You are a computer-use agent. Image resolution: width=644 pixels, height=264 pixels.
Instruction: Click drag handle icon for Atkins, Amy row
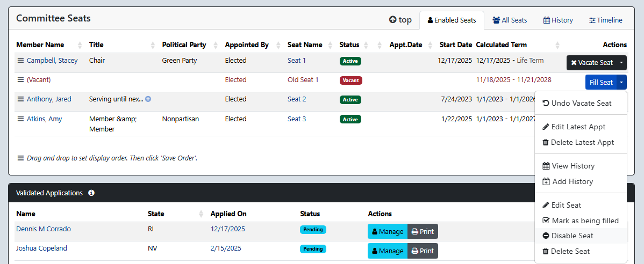click(20, 119)
